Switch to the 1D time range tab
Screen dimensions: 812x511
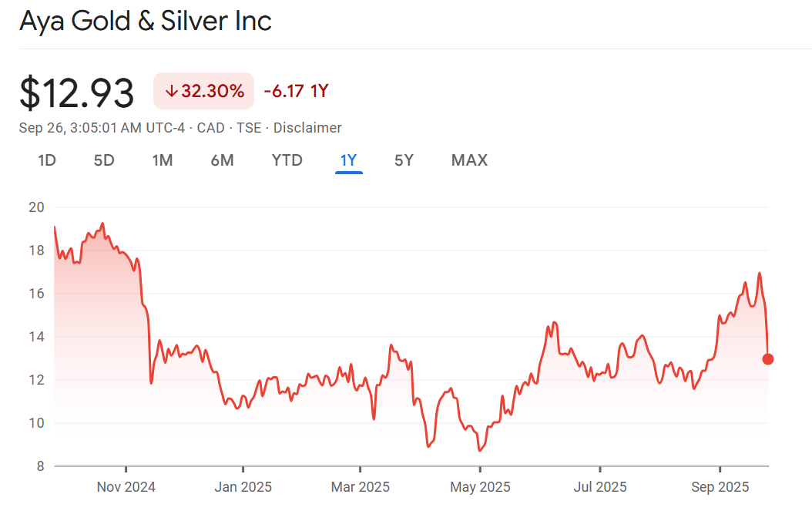coord(47,160)
